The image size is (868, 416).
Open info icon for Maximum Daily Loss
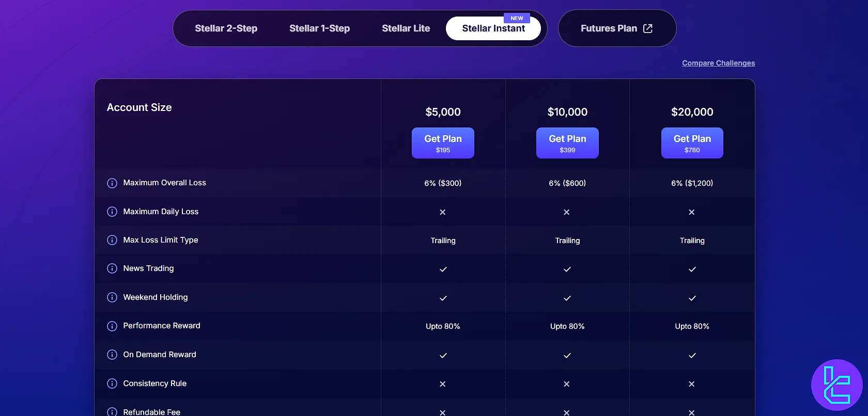point(112,212)
